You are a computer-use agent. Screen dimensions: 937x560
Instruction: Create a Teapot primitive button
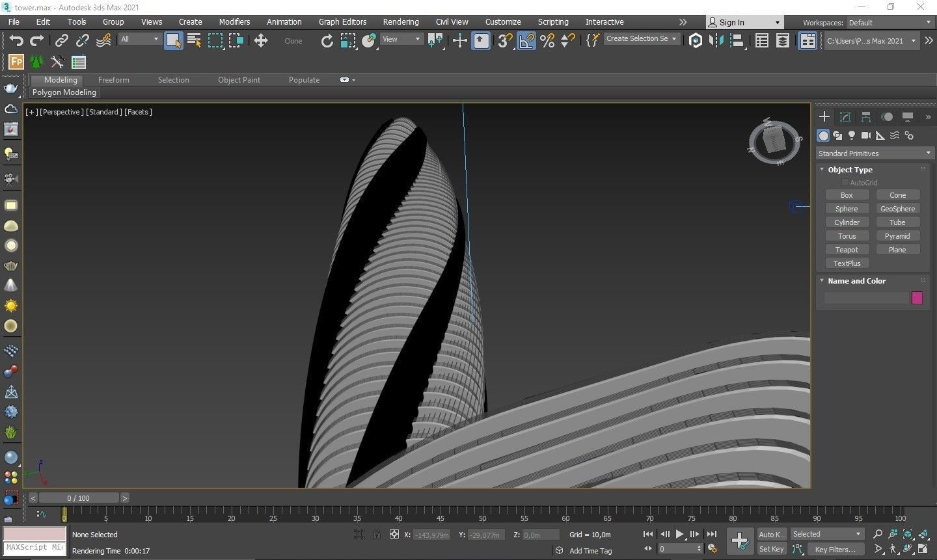point(847,250)
